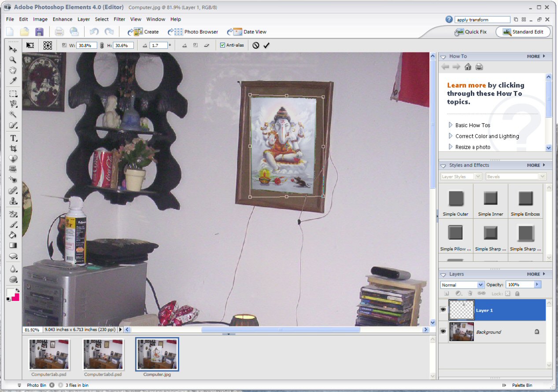Select the Move tool in the toolbox
The image size is (558, 392).
(x=13, y=49)
